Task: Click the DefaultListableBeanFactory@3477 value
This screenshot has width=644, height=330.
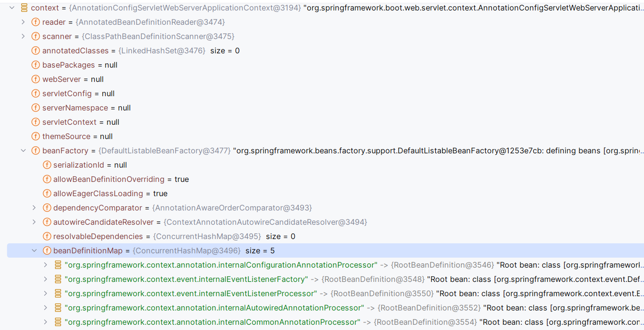Action: click(165, 150)
